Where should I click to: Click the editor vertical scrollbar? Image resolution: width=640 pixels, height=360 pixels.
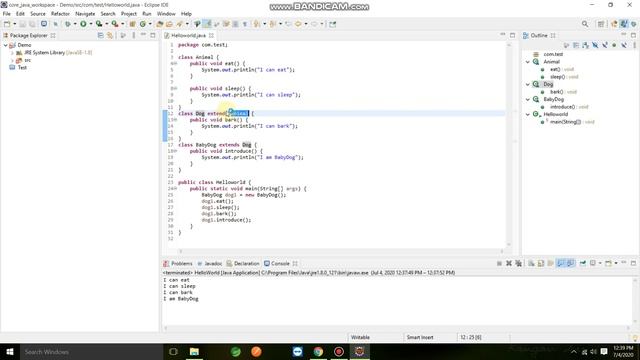(x=509, y=144)
